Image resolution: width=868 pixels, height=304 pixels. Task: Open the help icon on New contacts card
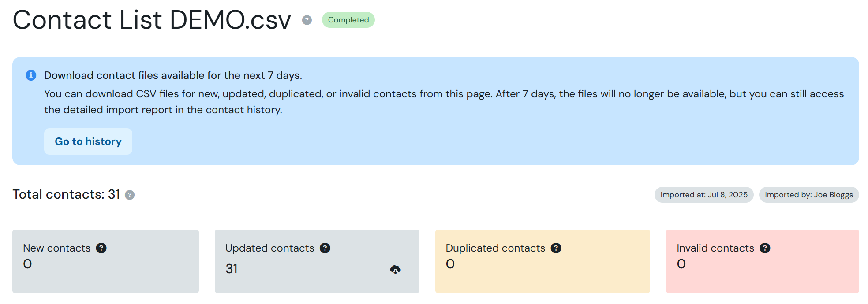click(x=101, y=248)
